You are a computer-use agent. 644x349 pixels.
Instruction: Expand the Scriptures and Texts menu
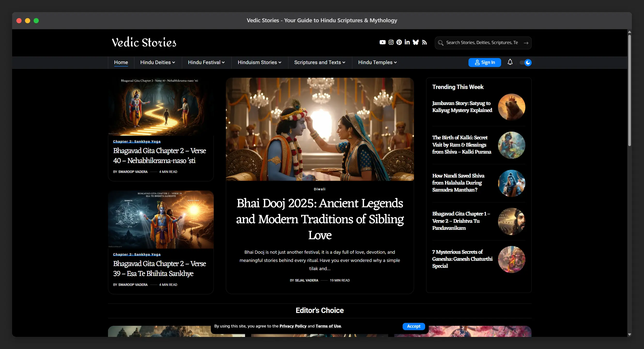tap(320, 62)
